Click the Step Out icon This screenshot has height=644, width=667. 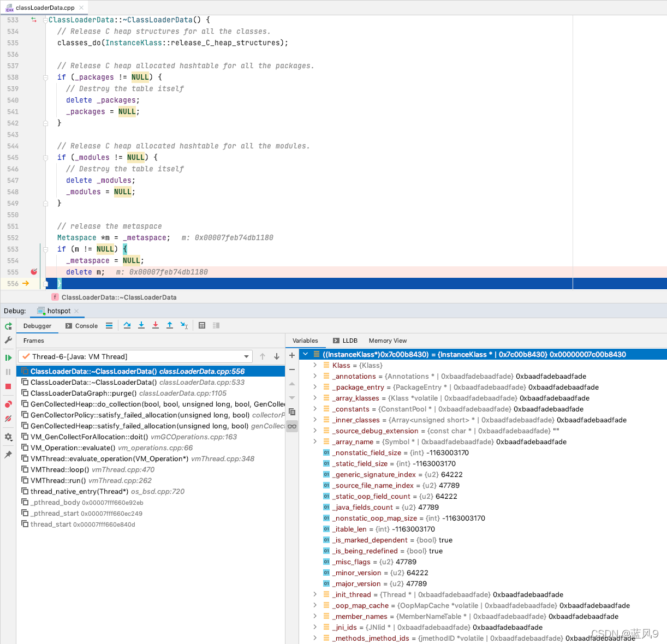(170, 325)
